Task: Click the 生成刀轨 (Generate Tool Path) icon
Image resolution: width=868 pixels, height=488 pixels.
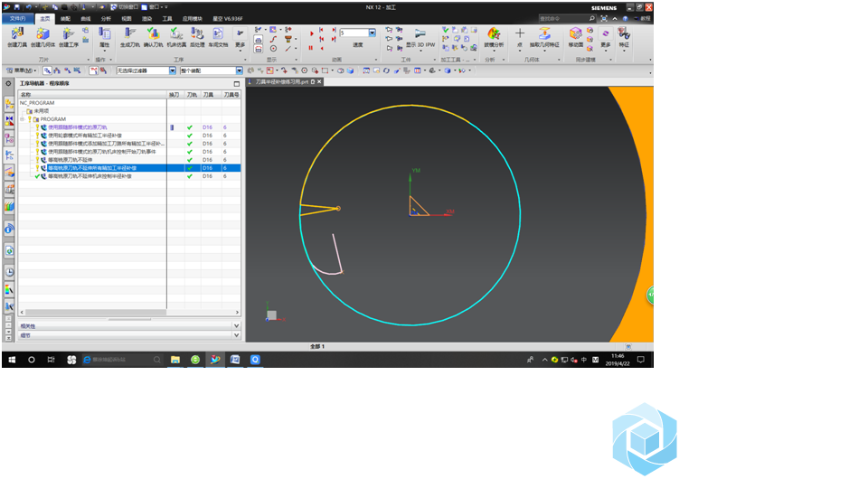Action: point(129,34)
